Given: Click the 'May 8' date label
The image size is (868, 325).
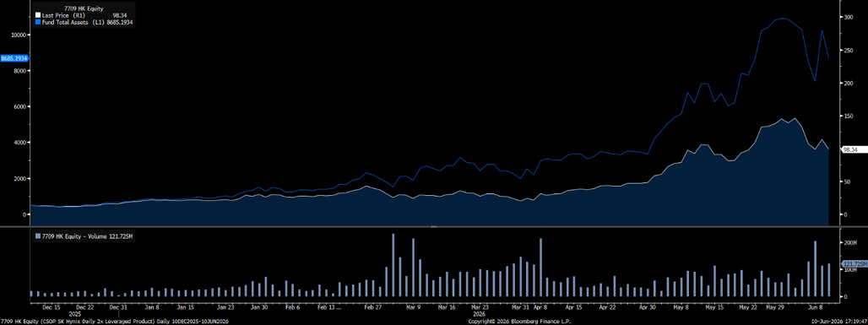Looking at the screenshot, I should (681, 306).
